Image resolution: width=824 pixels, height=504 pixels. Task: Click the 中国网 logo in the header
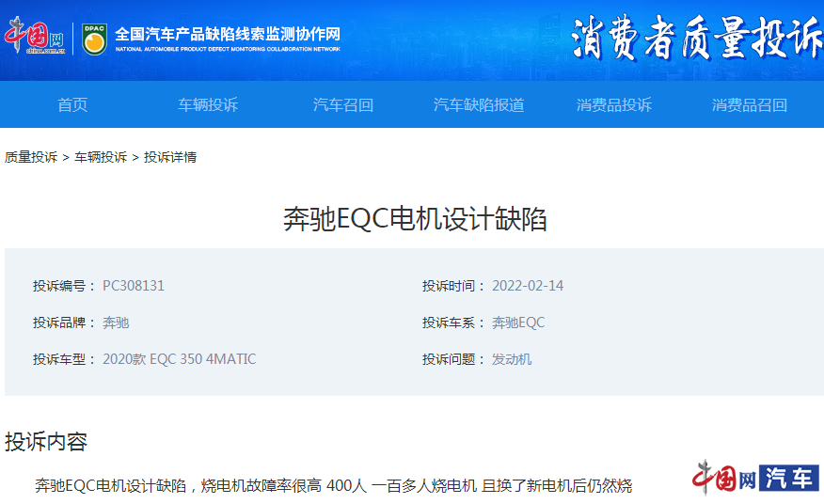(34, 38)
